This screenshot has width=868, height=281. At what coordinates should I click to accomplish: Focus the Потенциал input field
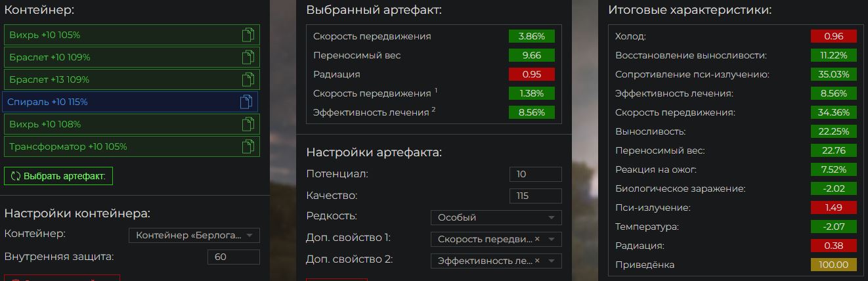[535, 174]
